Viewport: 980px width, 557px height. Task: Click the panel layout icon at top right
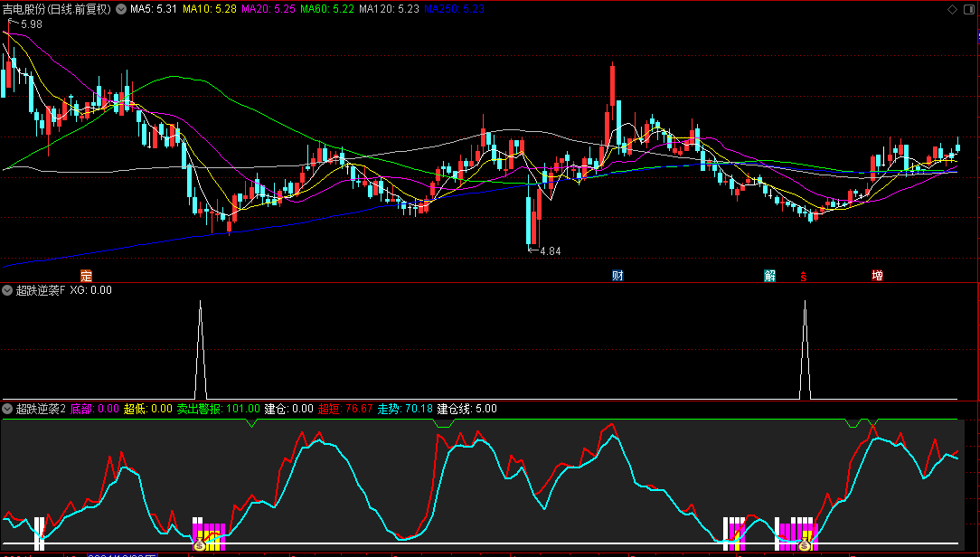970,9
